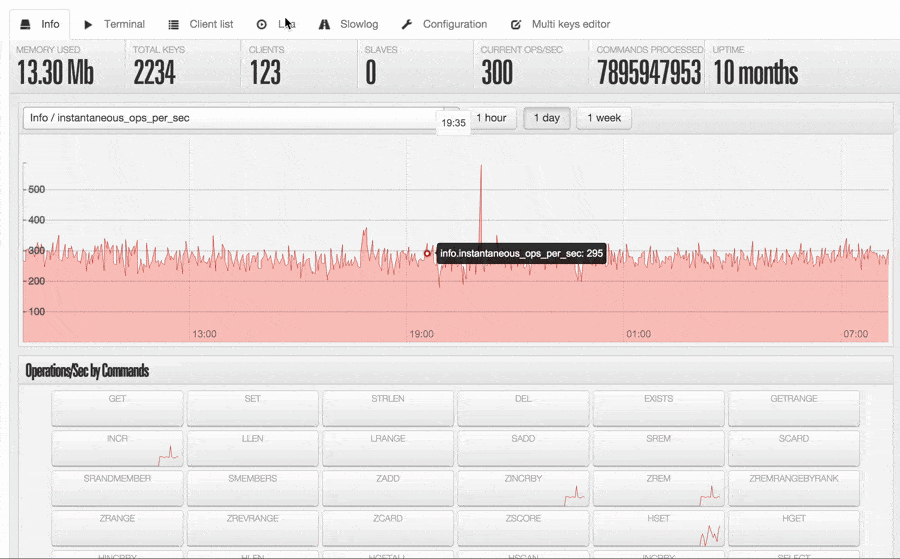Click the Multi keys editor pencil icon

(x=516, y=24)
